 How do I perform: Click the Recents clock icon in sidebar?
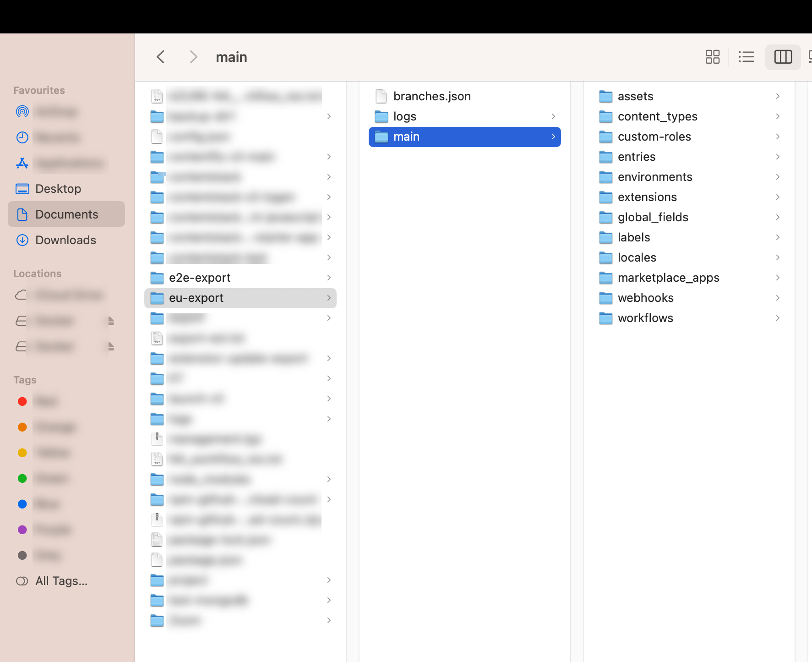(x=22, y=137)
